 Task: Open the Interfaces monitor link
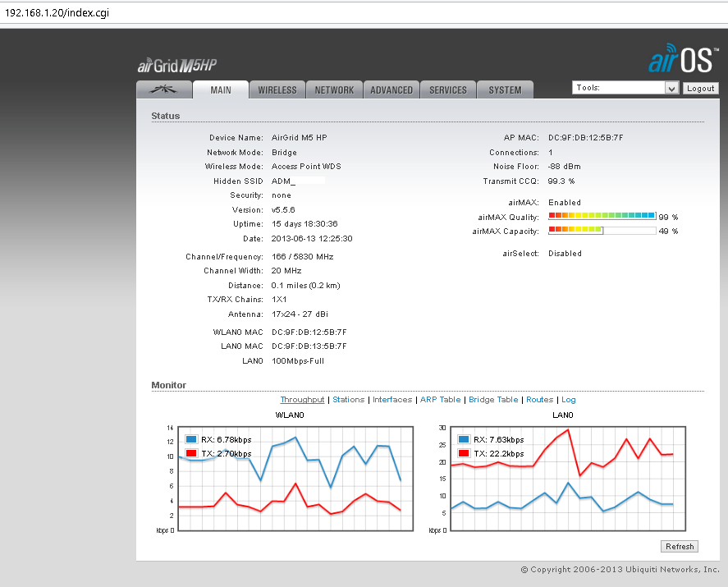point(392,399)
